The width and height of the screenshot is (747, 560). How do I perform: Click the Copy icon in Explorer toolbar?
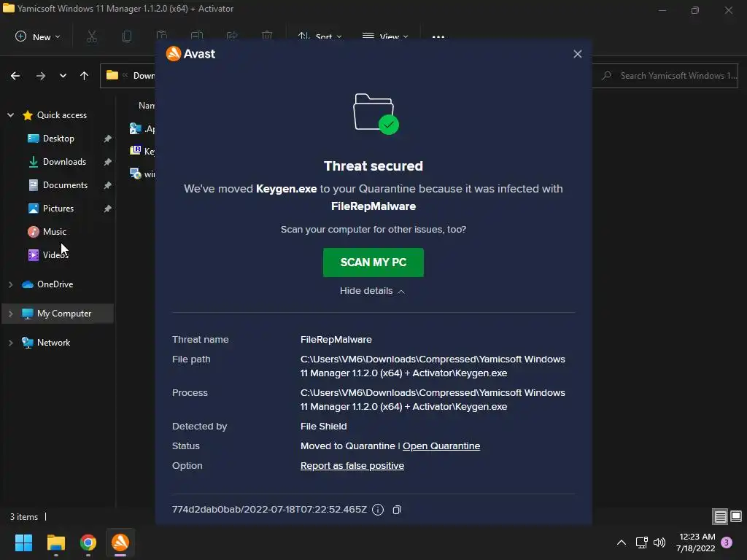pos(127,36)
